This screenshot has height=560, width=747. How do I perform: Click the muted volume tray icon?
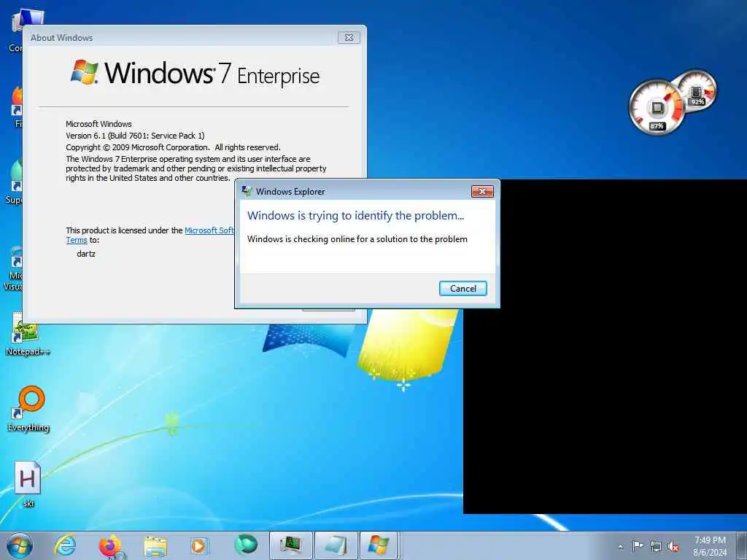point(673,547)
